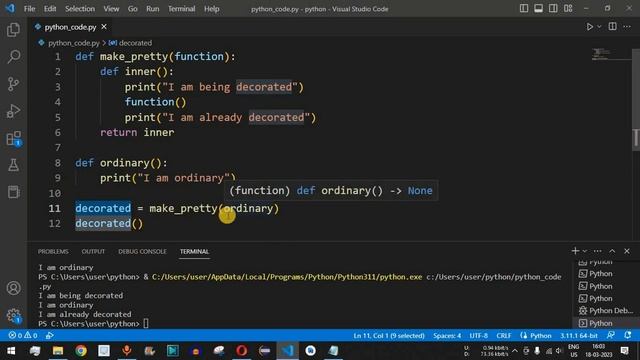
Task: Open the File menu
Action: click(29, 9)
